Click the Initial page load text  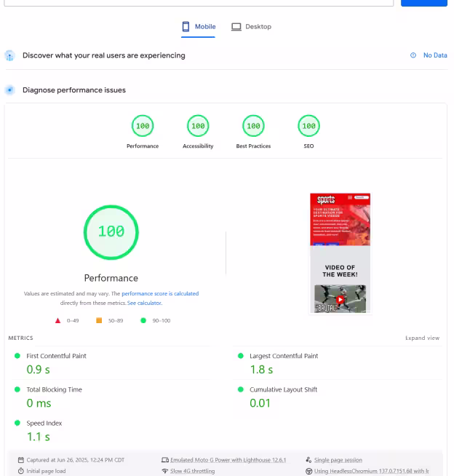click(x=46, y=471)
